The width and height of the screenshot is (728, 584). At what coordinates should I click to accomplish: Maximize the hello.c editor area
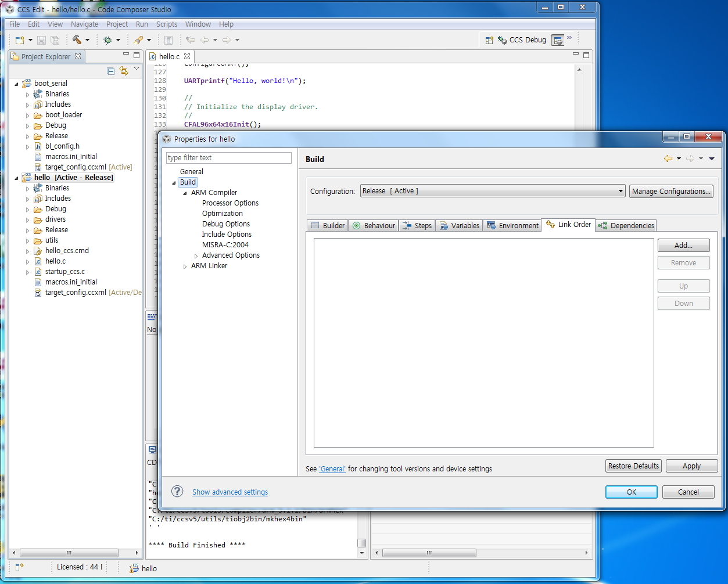click(x=586, y=55)
